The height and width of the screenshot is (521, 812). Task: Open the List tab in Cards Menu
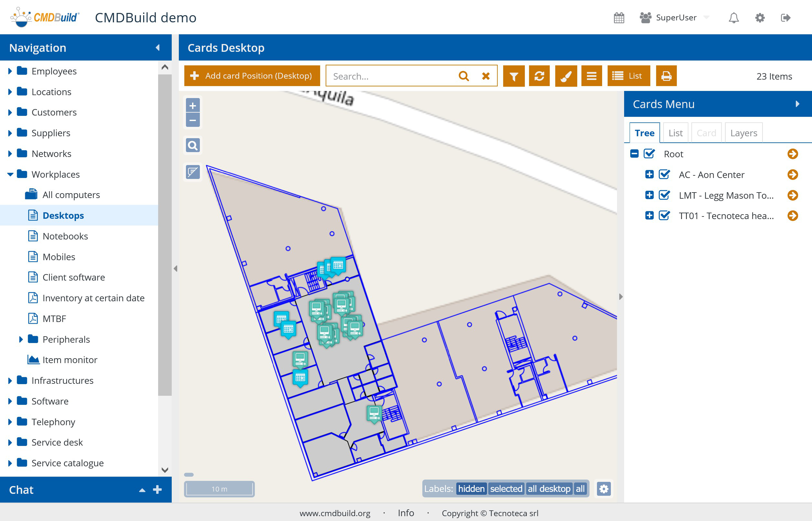[x=676, y=133]
